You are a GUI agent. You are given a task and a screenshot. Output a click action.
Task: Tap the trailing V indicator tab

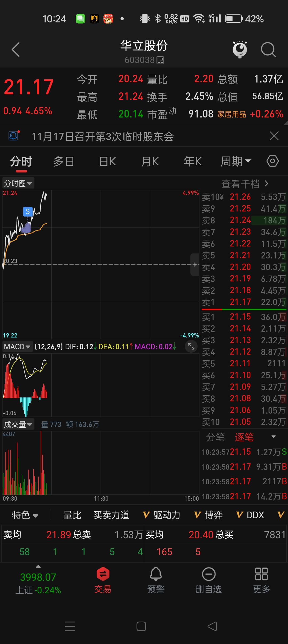(281, 515)
